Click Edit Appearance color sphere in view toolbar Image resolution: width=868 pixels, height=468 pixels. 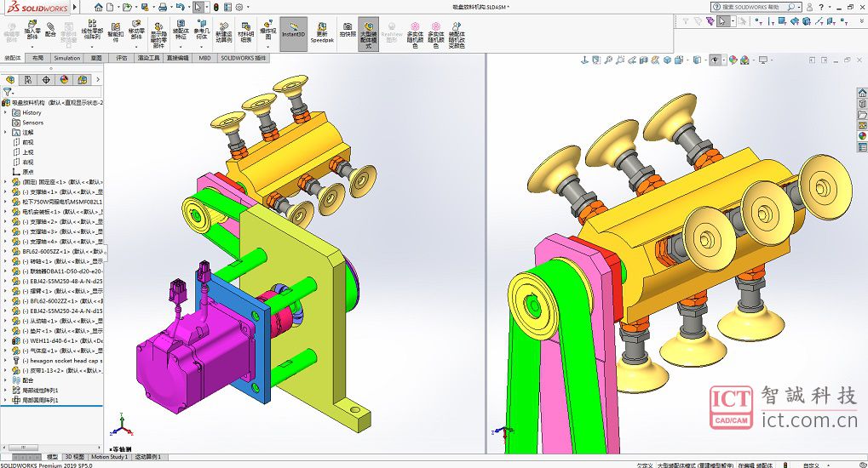[x=733, y=60]
